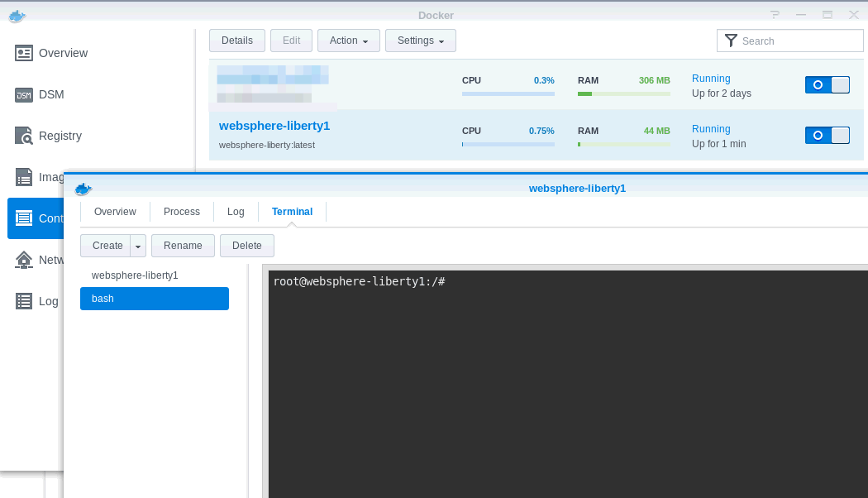Click the Docker whale icon in the title bar
Viewport: 868px width, 498px height.
tap(17, 15)
